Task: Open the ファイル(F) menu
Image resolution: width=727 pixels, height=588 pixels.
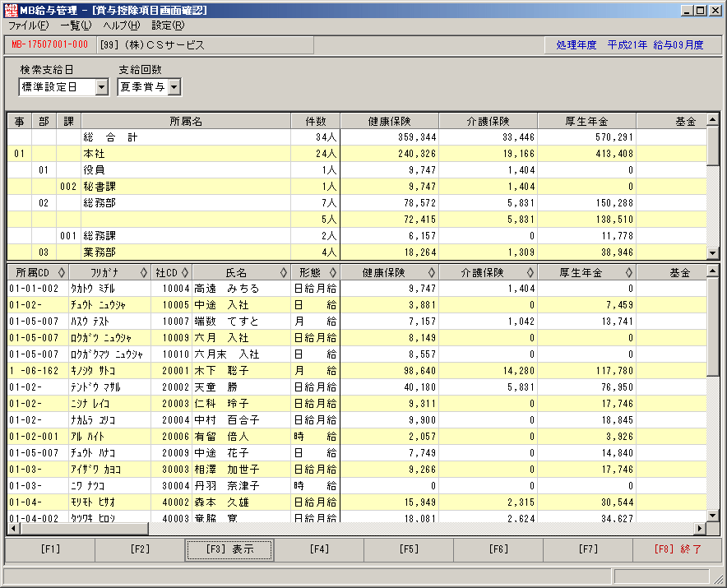Action: (28, 25)
